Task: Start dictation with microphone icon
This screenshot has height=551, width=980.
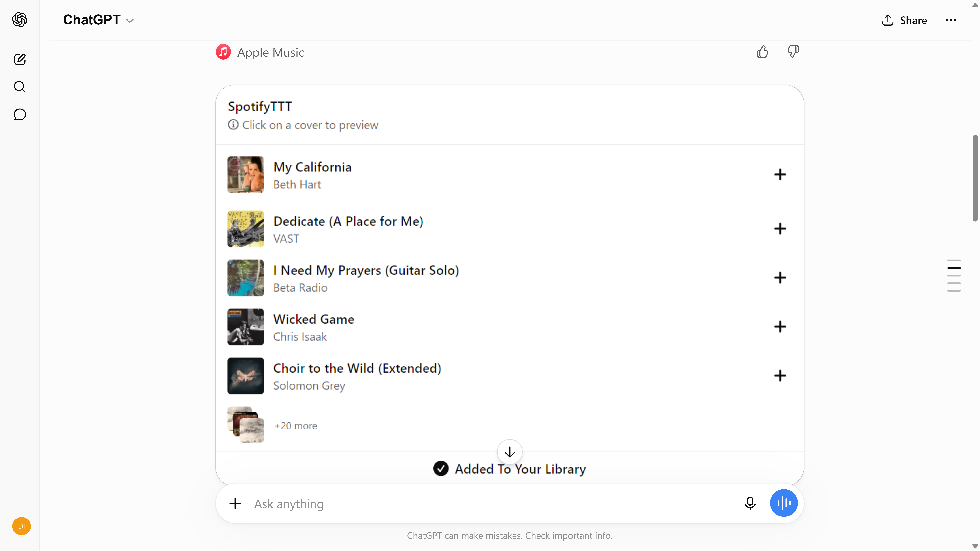Action: (750, 503)
